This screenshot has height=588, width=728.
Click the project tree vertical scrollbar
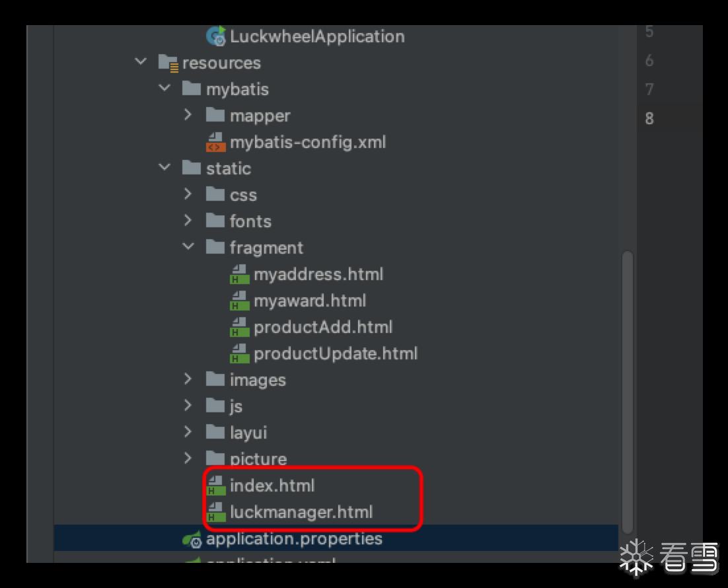tap(627, 390)
